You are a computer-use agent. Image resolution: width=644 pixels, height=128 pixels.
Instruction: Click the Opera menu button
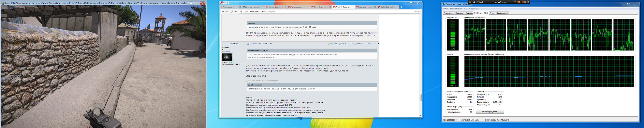[224, 3]
